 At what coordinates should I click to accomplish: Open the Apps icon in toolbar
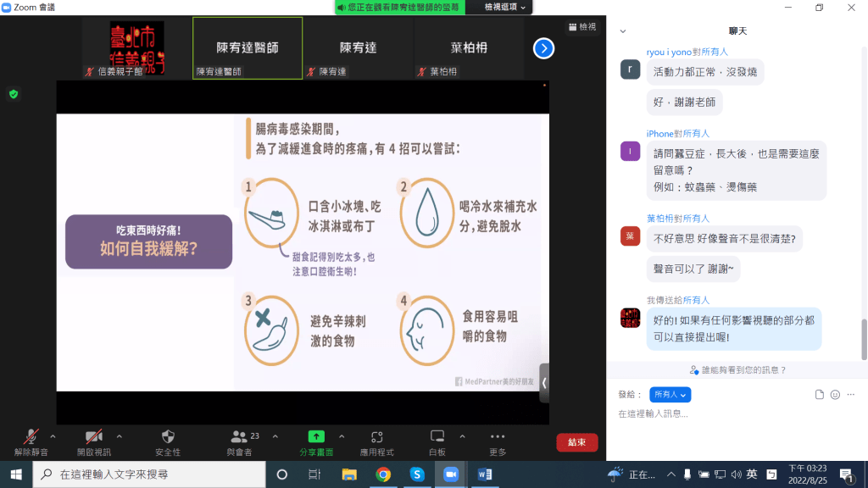[376, 436]
